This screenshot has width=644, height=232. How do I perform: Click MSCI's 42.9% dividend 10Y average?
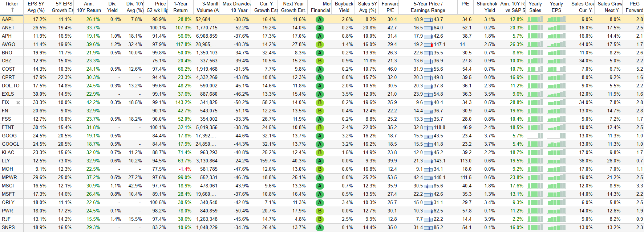pyautogui.click(x=135, y=186)
